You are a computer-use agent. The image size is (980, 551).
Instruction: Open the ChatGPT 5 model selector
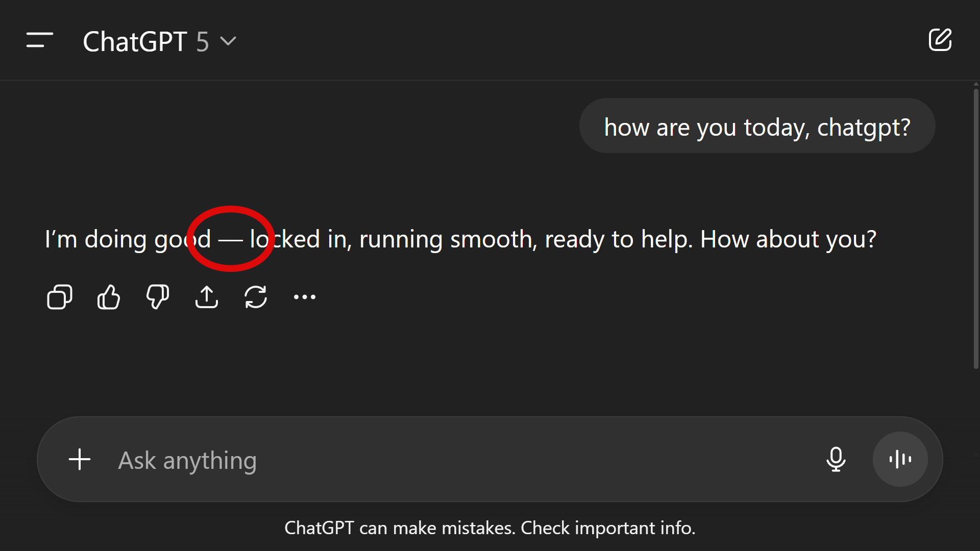[160, 41]
